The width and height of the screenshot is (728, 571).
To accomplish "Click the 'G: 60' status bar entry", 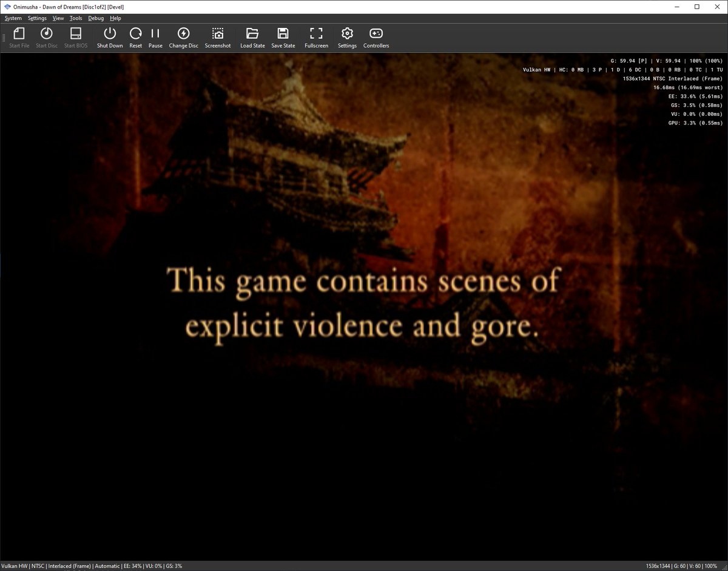I will pos(680,566).
